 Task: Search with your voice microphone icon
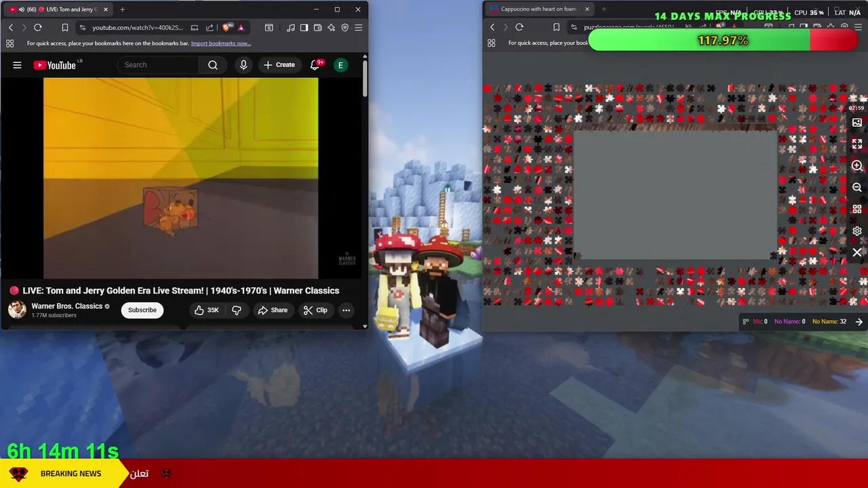coord(243,65)
